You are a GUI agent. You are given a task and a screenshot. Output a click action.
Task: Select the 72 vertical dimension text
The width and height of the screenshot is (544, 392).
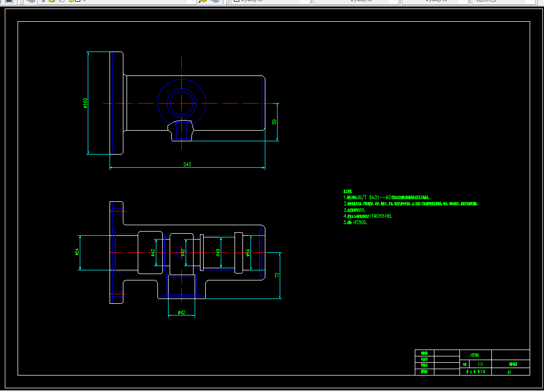(277, 275)
